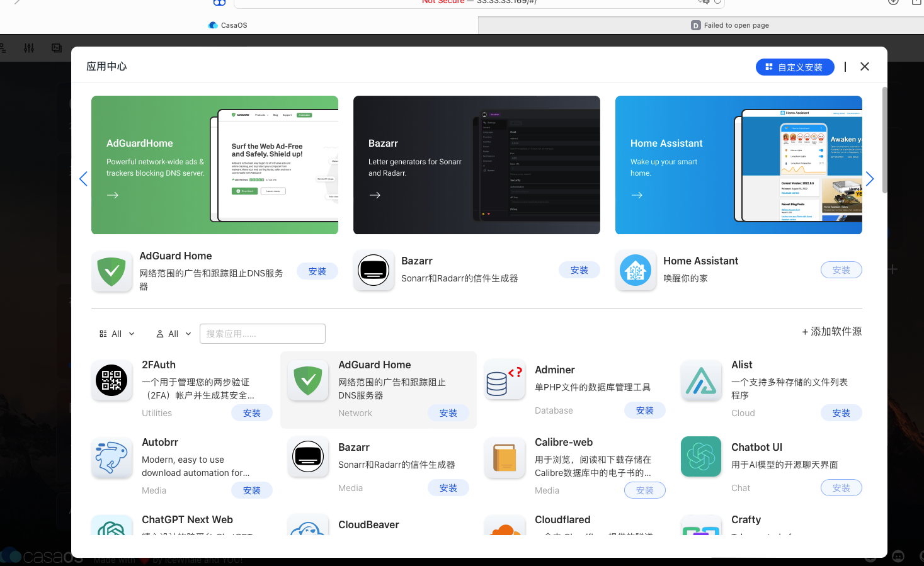
Task: Select the Autobrr rabbit icon
Action: pos(111,458)
